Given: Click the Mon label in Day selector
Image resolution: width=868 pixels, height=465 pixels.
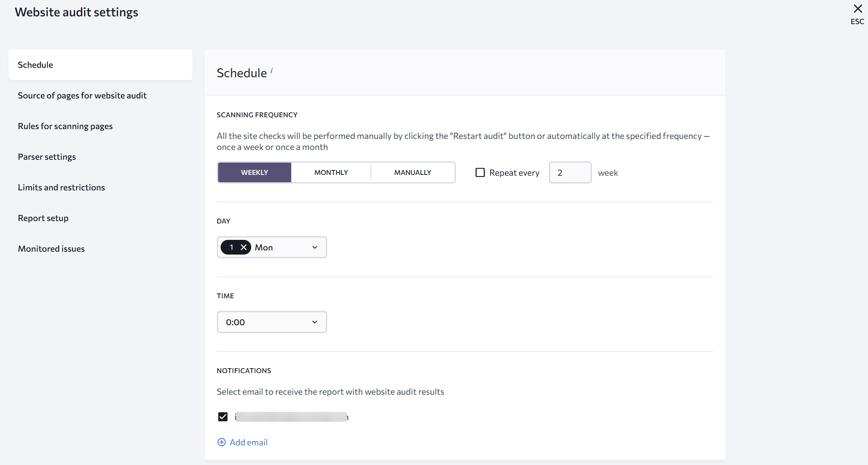Looking at the screenshot, I should pyautogui.click(x=264, y=247).
